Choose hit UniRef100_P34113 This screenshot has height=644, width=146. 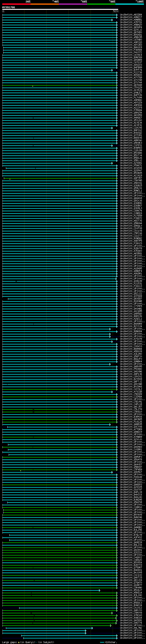(x=131, y=286)
